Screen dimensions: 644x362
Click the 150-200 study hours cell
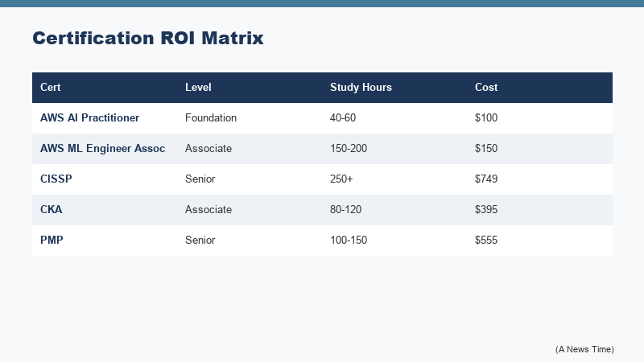[x=349, y=149]
